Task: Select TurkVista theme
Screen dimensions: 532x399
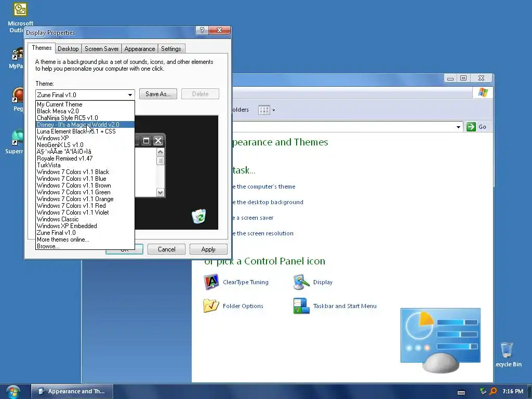Action: pos(85,165)
